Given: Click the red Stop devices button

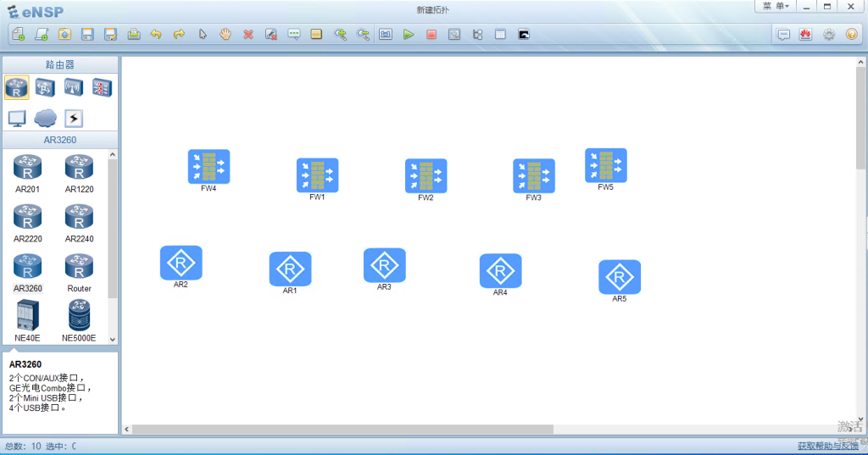Looking at the screenshot, I should coord(431,35).
